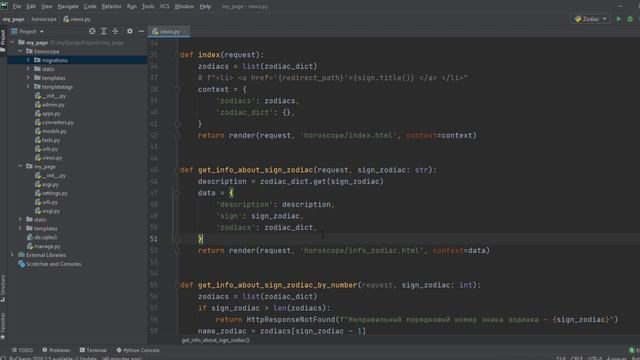Viewport: 640px width, 360px height.
Task: Select converters.py file
Action: (x=58, y=122)
